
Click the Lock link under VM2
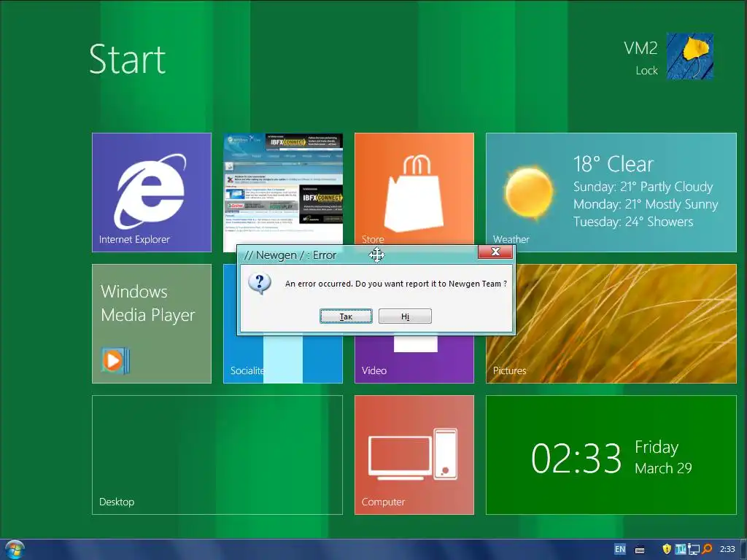[646, 71]
